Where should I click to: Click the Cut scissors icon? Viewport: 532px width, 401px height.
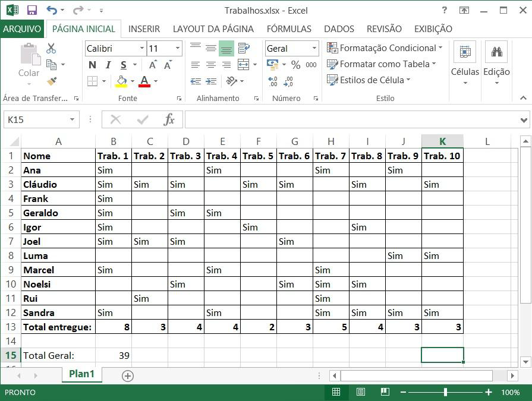click(51, 49)
